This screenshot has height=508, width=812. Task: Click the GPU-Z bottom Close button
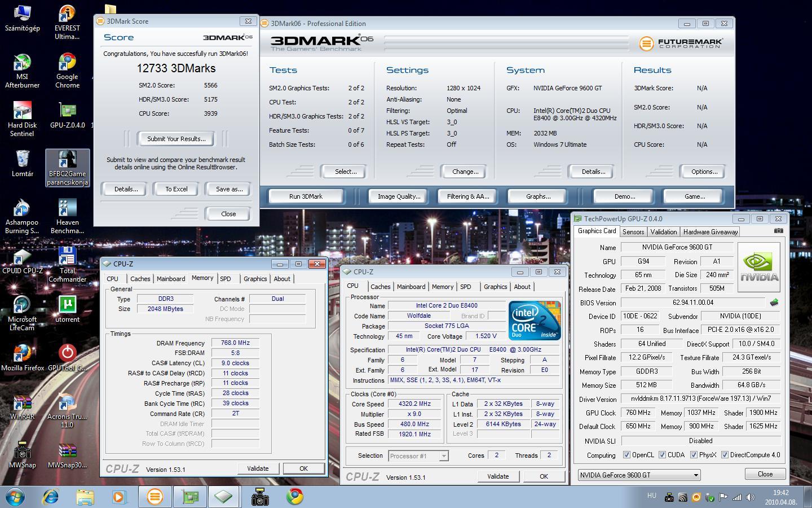765,474
